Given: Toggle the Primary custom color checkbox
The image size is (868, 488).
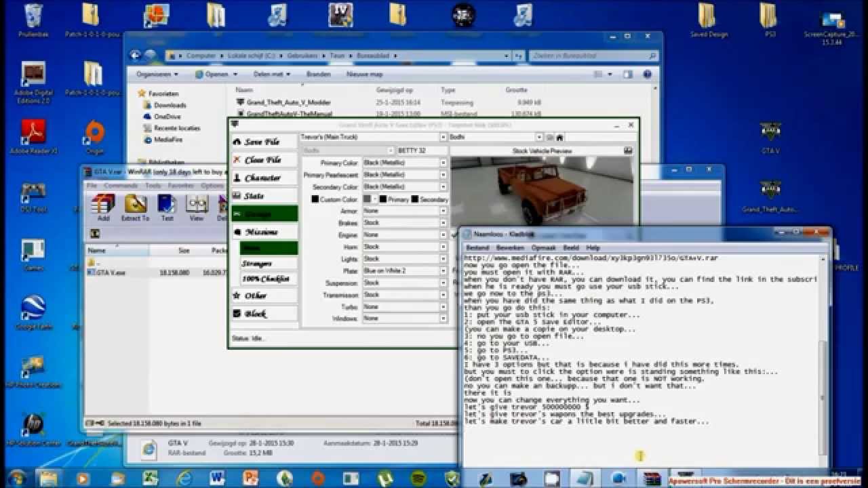Looking at the screenshot, I should [383, 199].
